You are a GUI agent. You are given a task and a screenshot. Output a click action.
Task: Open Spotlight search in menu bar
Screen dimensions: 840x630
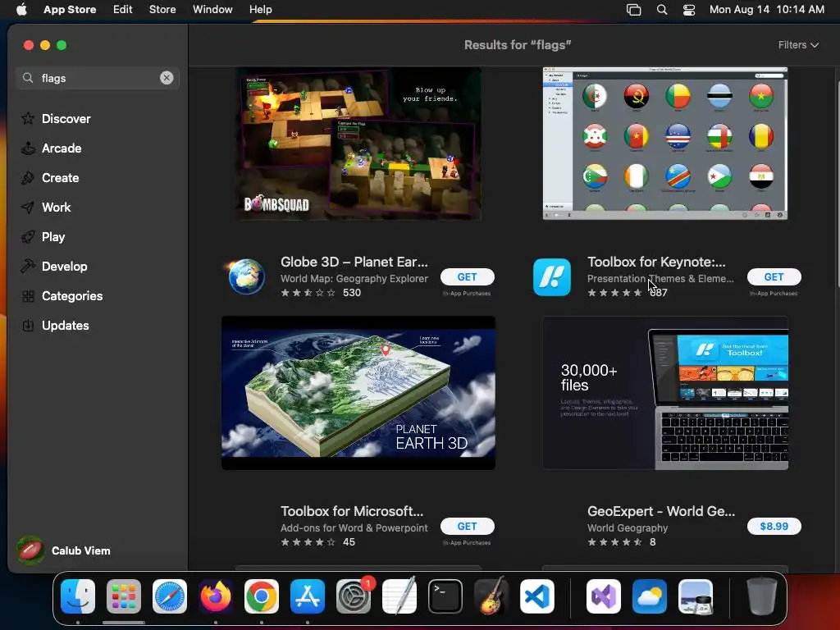tap(662, 10)
